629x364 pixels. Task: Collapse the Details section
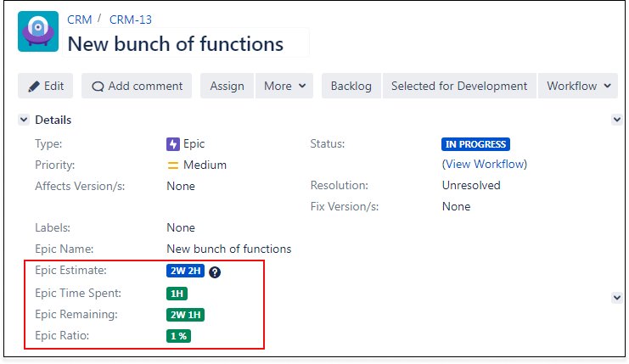click(24, 120)
